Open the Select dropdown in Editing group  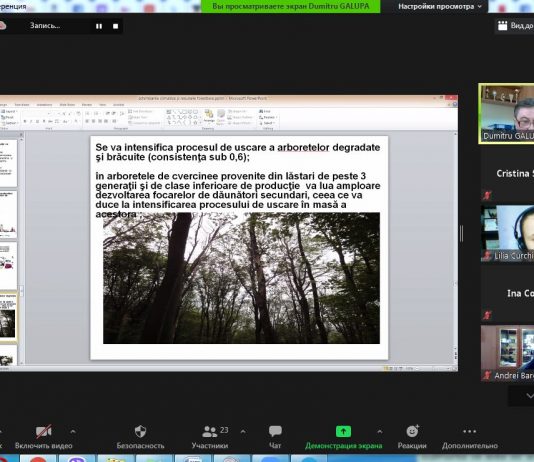(266, 123)
